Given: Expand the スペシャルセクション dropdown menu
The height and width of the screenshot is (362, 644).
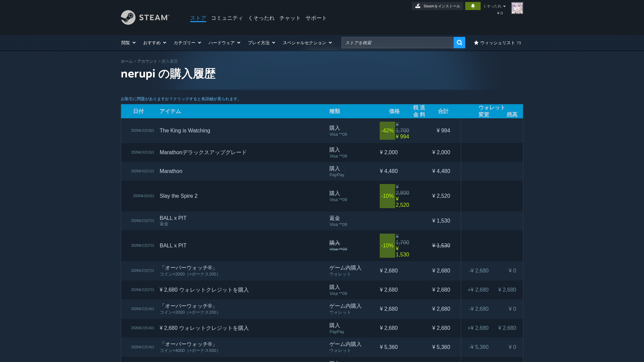Looking at the screenshot, I should click(x=307, y=43).
